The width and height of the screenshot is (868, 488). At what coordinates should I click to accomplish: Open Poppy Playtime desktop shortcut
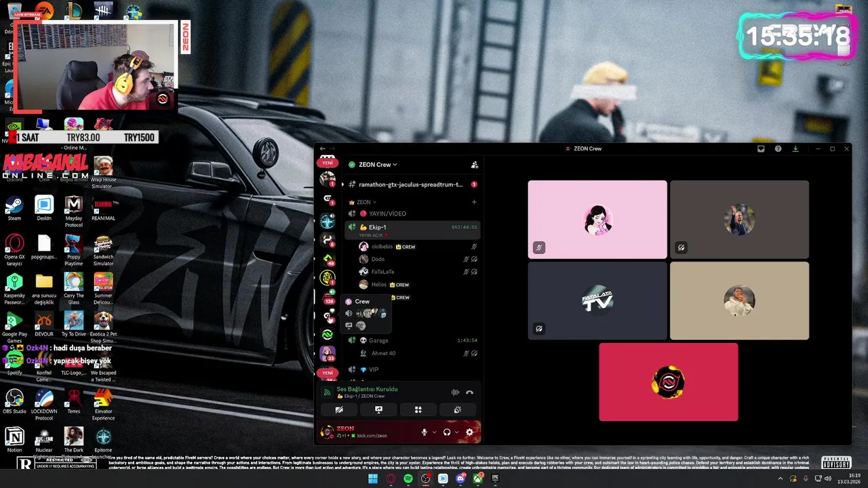pos(74,250)
